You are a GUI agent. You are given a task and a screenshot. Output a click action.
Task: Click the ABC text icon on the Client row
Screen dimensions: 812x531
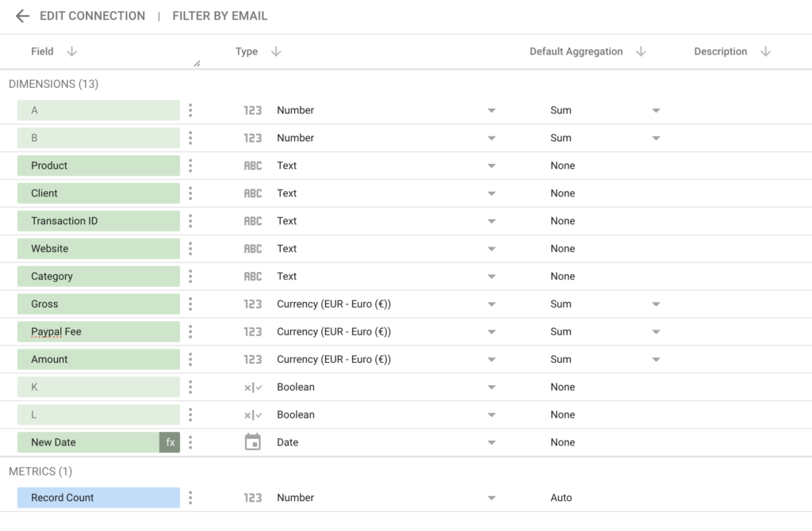point(252,193)
